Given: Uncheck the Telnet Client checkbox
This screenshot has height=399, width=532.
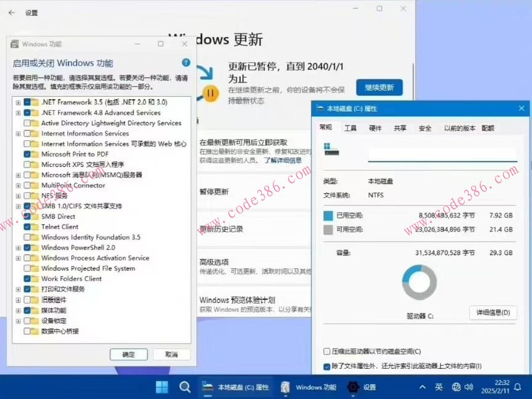Looking at the screenshot, I should pyautogui.click(x=27, y=227).
